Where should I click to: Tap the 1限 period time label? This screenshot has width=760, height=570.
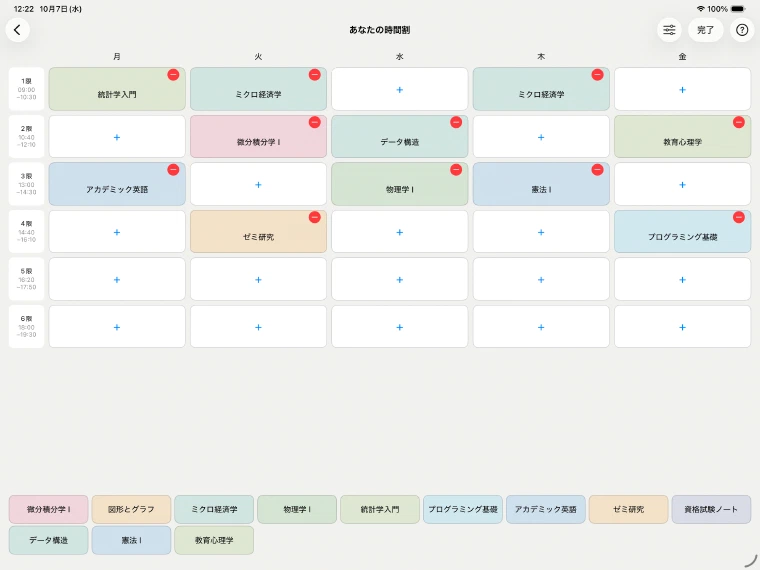coord(26,89)
